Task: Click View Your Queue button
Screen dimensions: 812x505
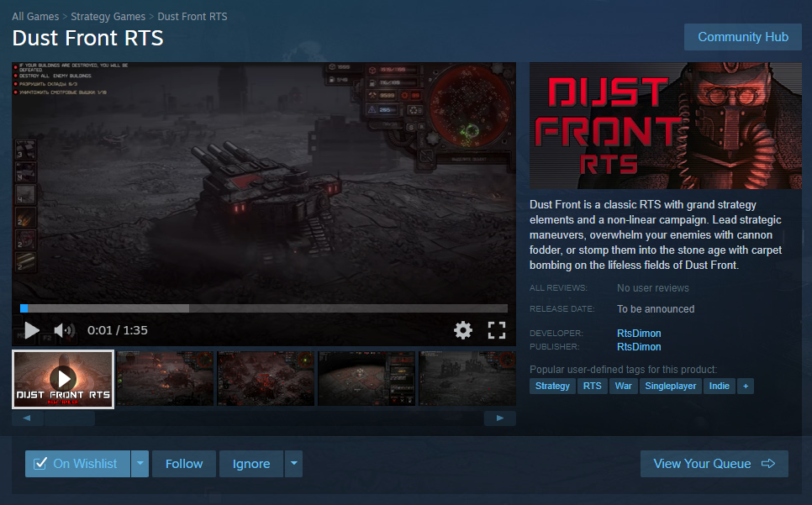Action: pos(714,464)
